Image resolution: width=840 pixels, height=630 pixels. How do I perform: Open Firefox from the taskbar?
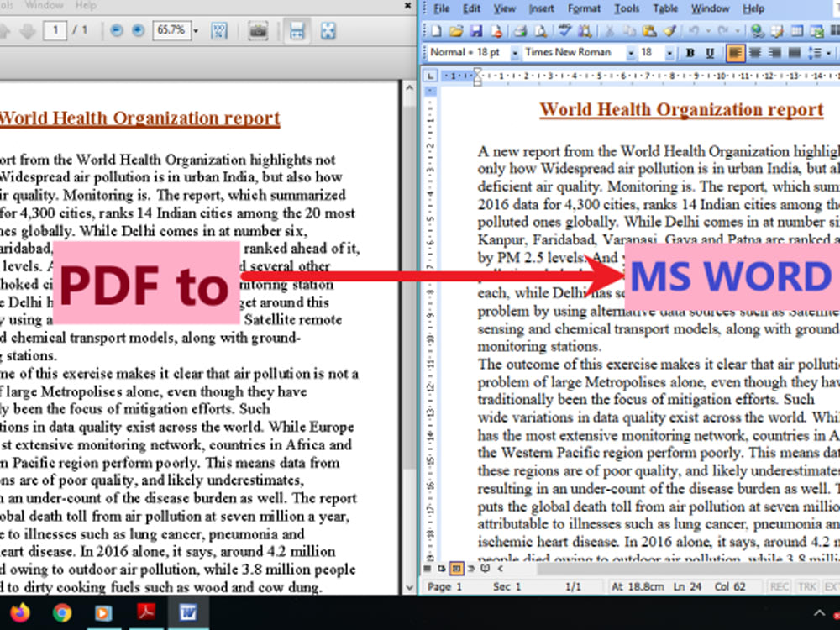coord(20,612)
